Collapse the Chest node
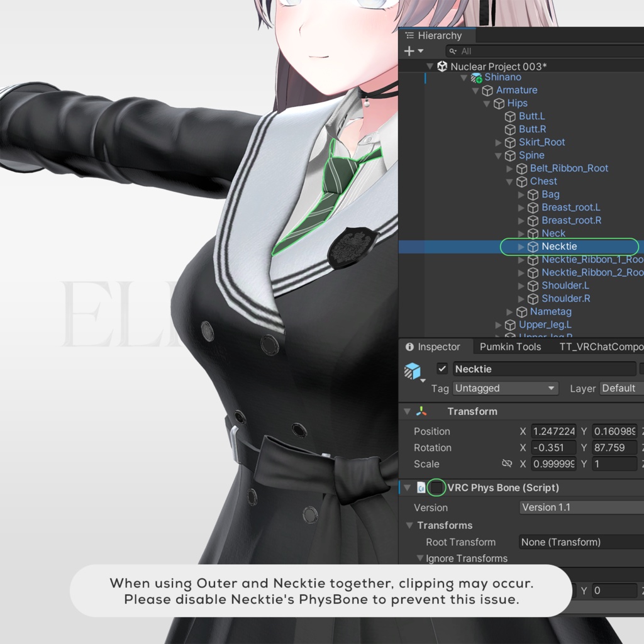This screenshot has height=644, width=644. 509,182
